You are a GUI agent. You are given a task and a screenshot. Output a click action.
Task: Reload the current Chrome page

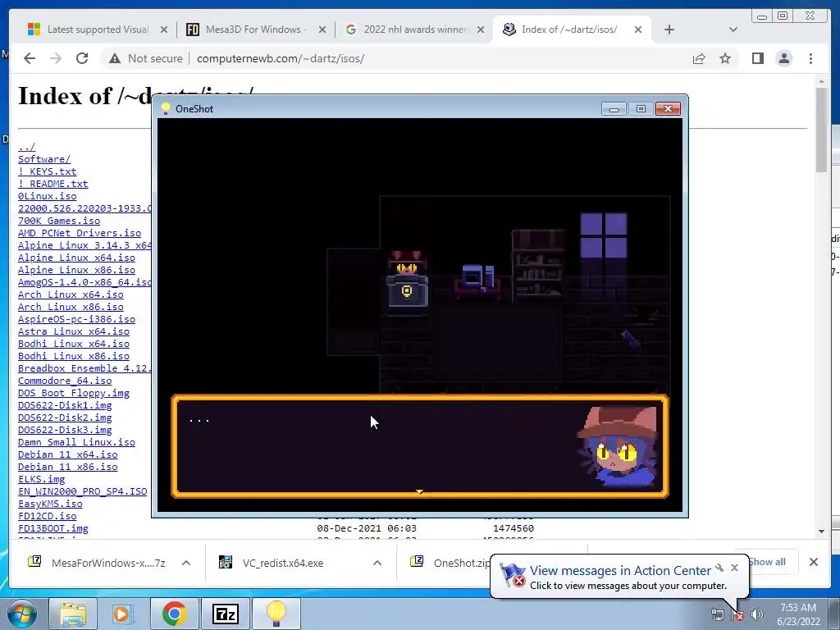(x=82, y=58)
